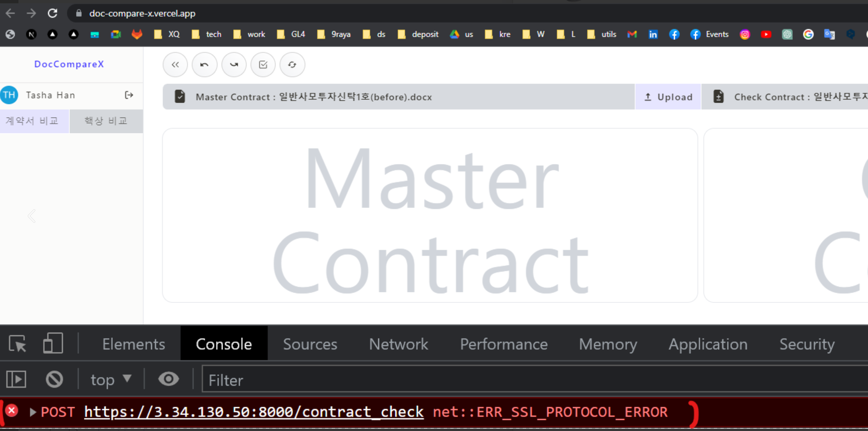Open the Google Drive 'us' bookmark
868x431 pixels.
point(461,34)
